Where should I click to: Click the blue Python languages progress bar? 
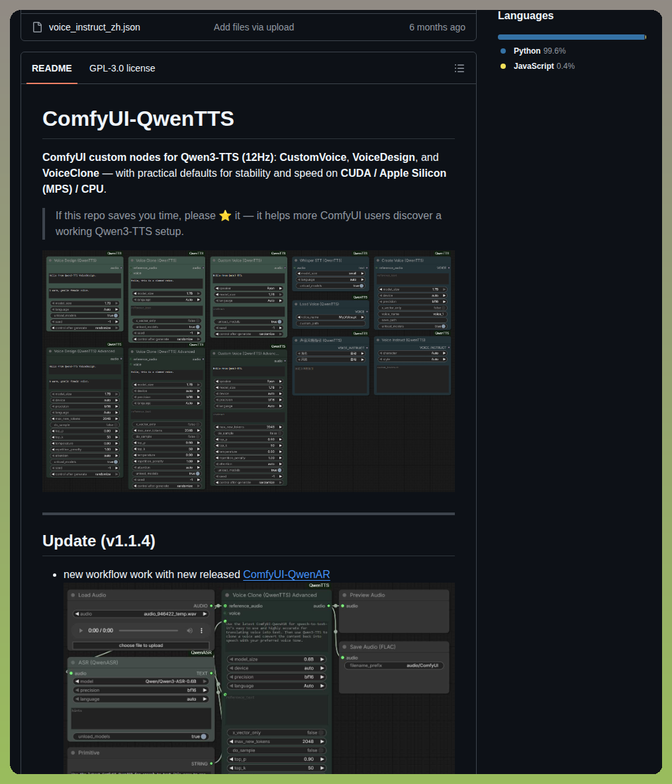[x=571, y=37]
